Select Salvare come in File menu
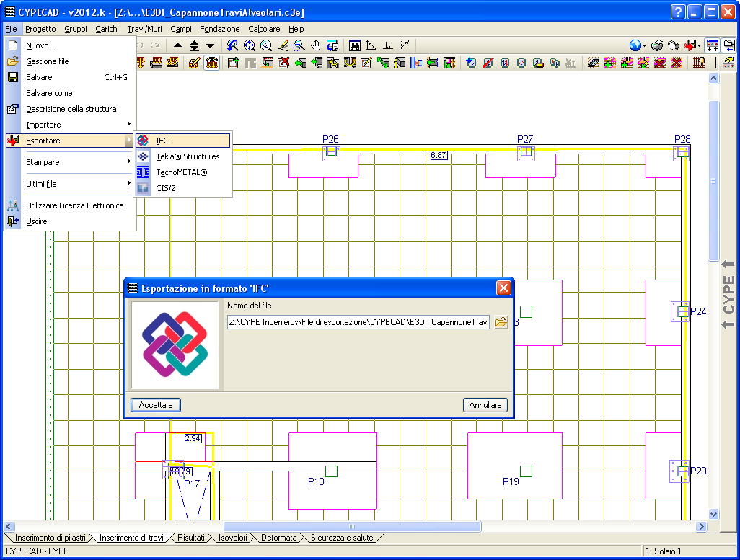Viewport: 740px width, 560px height. coord(71,93)
